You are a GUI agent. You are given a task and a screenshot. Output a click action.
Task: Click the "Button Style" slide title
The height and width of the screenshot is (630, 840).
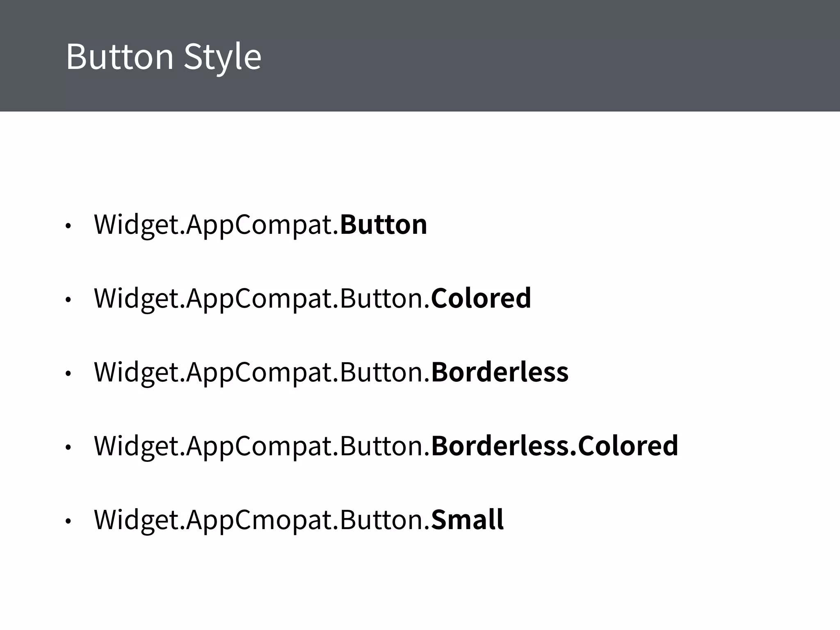(163, 57)
